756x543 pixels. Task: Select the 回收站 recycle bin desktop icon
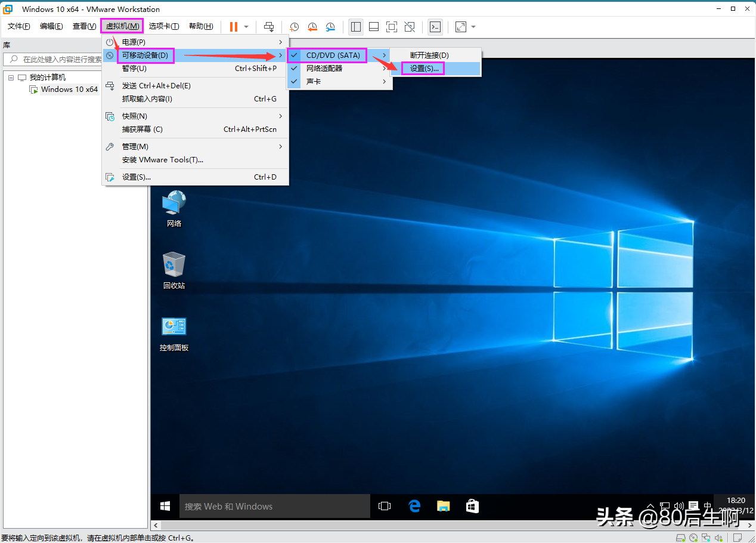coord(174,271)
